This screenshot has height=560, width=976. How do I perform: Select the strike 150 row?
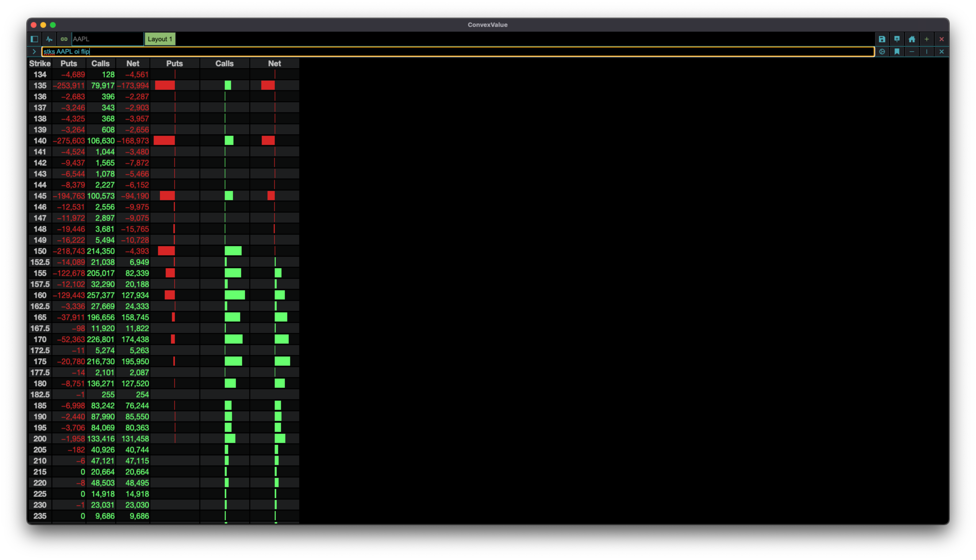click(x=40, y=251)
